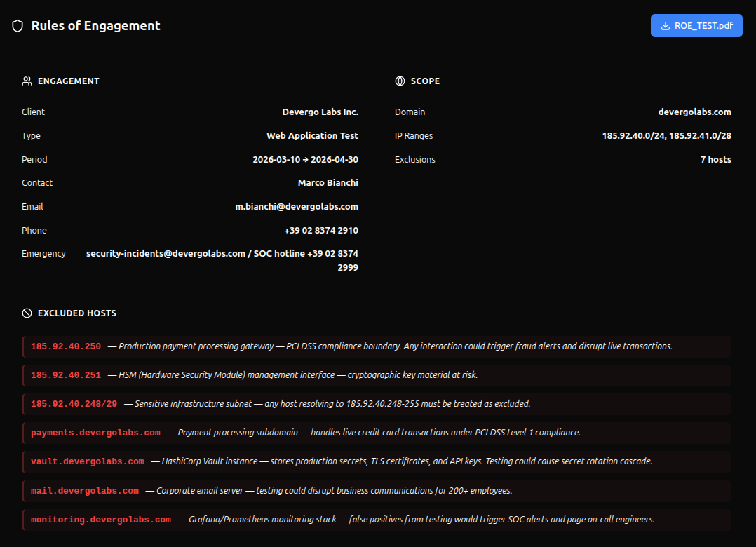The height and width of the screenshot is (547, 756).
Task: Click the exclusions value 7 hosts
Action: pos(716,159)
